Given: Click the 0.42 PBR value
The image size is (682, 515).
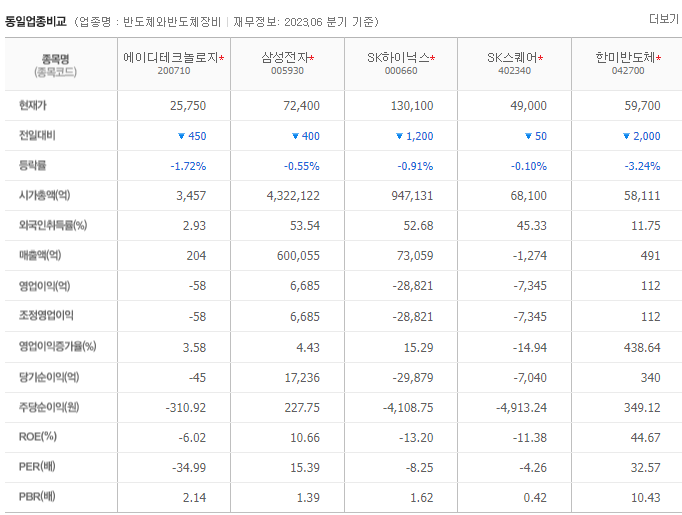Looking at the screenshot, I should [x=535, y=498].
